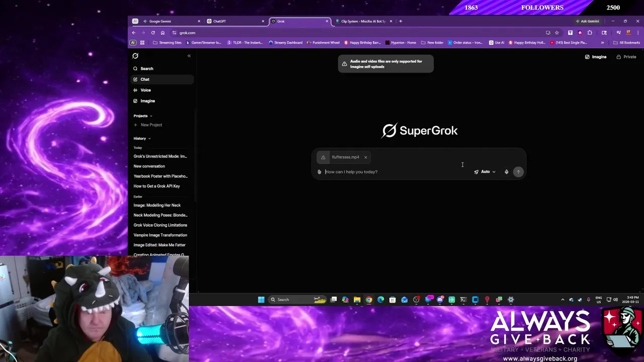The width and height of the screenshot is (644, 362).
Task: Show more bookmarks with the double chevron
Action: click(602, 43)
